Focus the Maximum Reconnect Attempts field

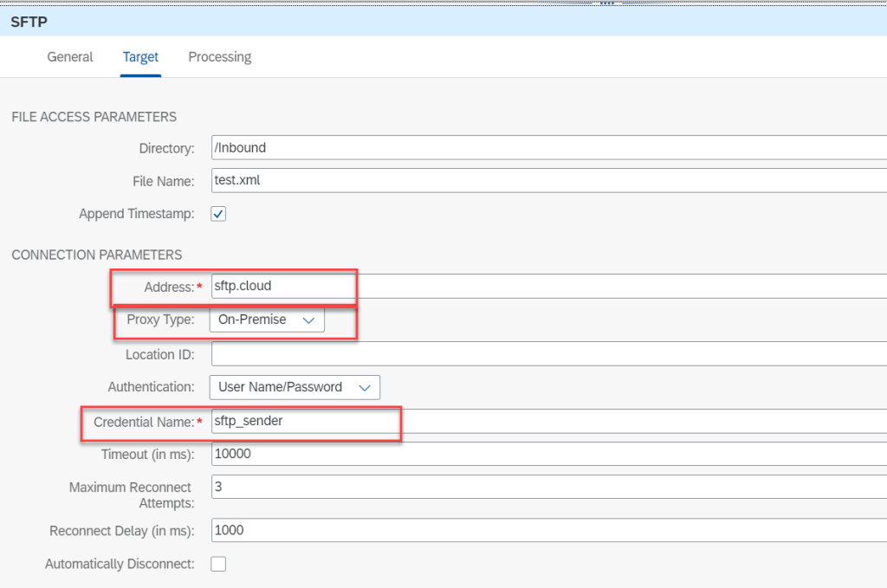pyautogui.click(x=546, y=487)
